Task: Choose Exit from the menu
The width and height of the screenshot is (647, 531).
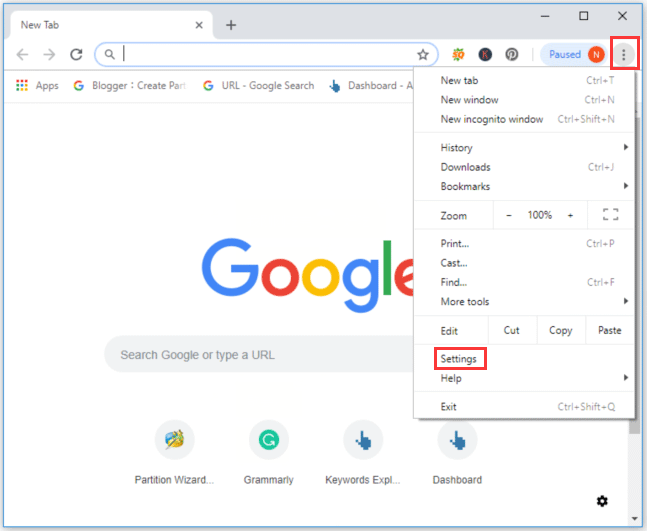Action: click(524, 407)
